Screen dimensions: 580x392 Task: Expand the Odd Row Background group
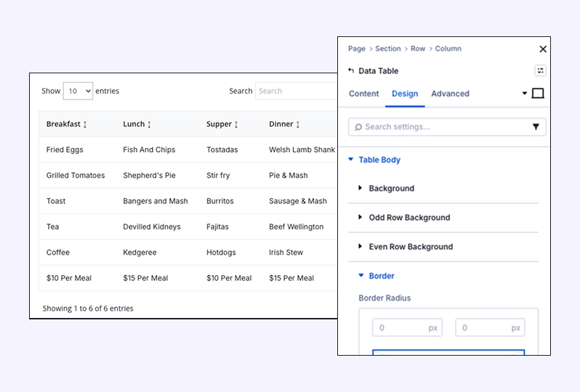point(361,218)
